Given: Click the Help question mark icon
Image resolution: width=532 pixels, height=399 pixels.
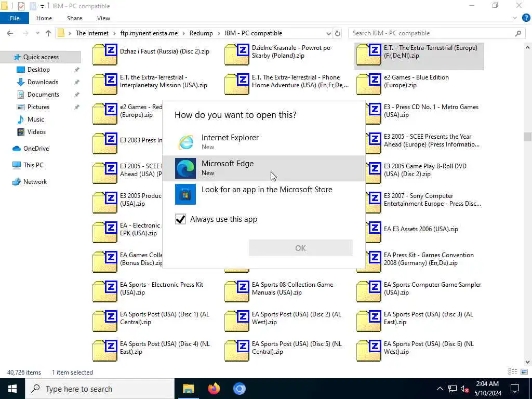Looking at the screenshot, I should click(x=526, y=18).
